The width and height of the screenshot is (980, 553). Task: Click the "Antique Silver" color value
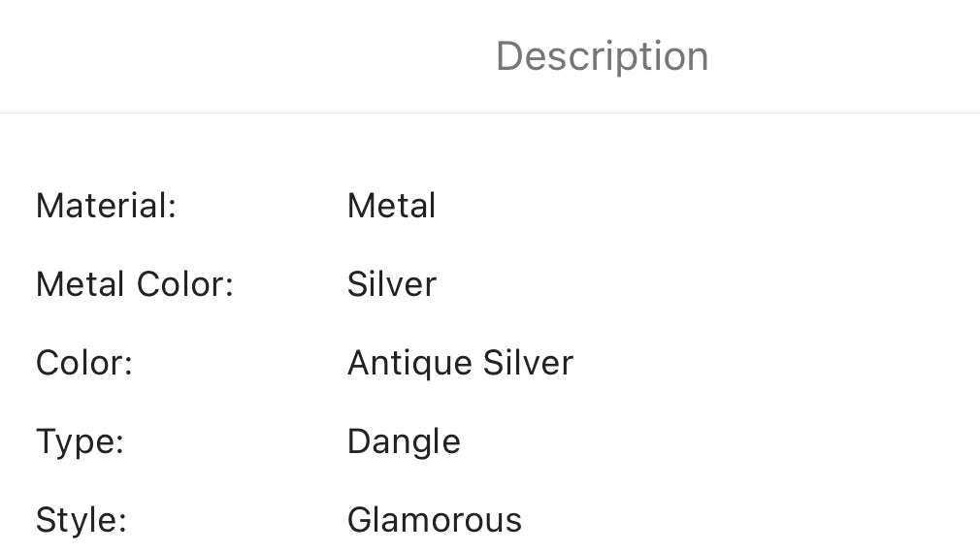[x=460, y=363]
